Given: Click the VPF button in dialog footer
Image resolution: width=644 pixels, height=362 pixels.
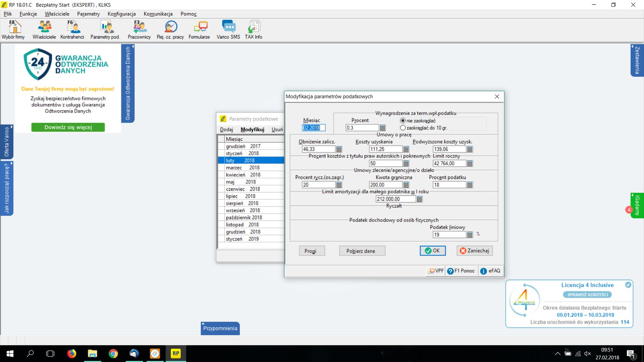Looking at the screenshot, I should pyautogui.click(x=436, y=271).
